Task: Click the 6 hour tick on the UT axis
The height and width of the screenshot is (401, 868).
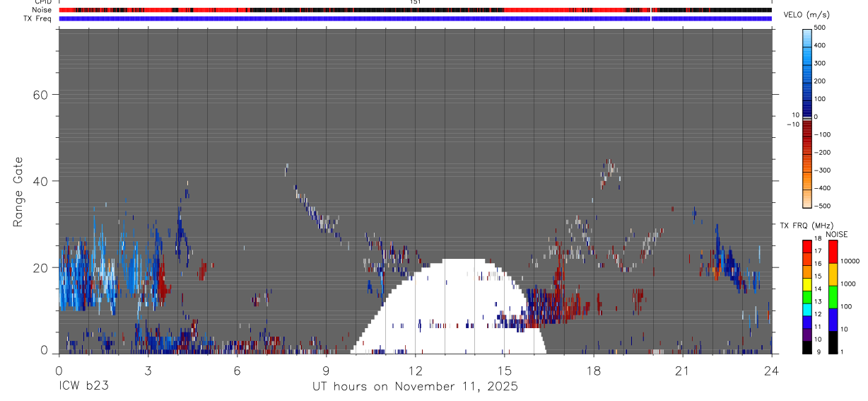Action: (237, 370)
